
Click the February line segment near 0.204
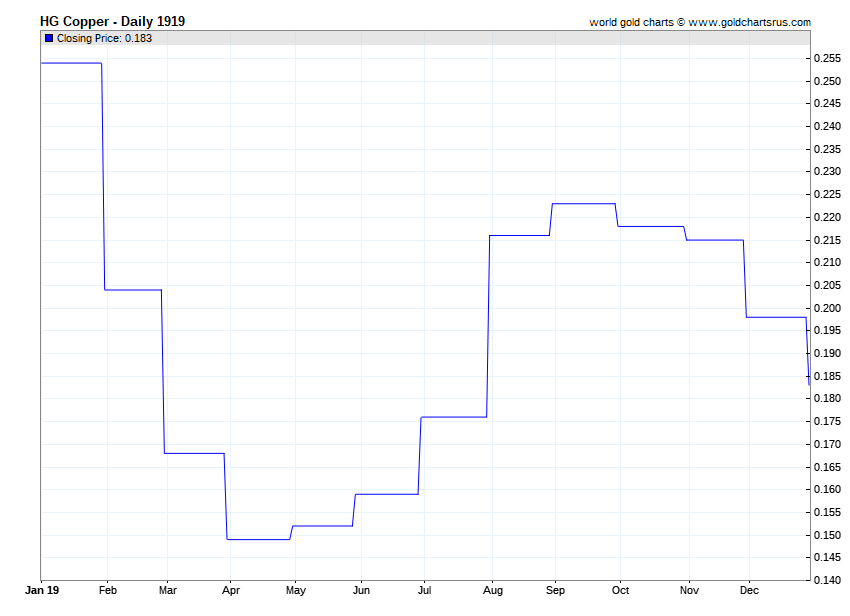click(133, 289)
